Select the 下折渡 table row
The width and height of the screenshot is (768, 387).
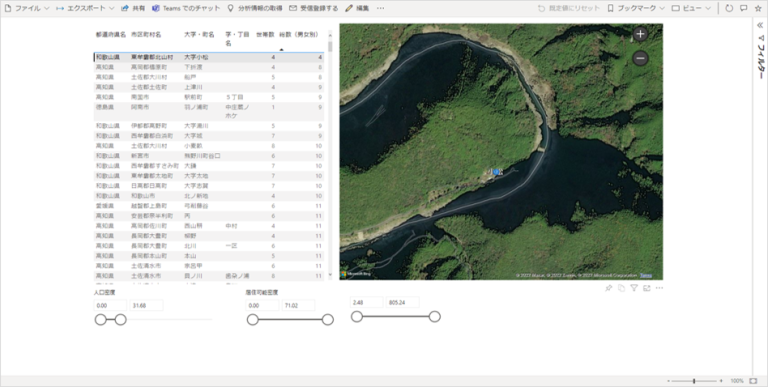click(x=209, y=67)
